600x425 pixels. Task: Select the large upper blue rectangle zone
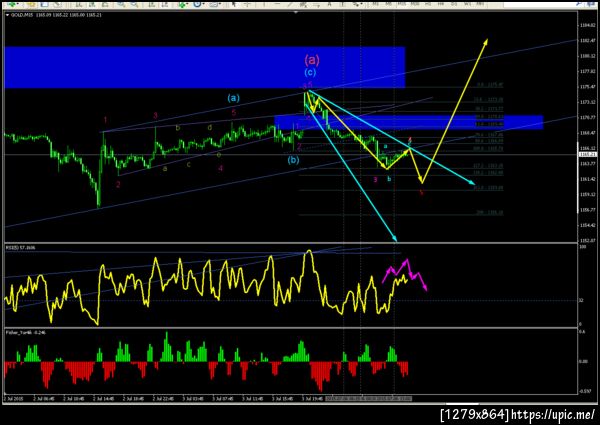205,67
